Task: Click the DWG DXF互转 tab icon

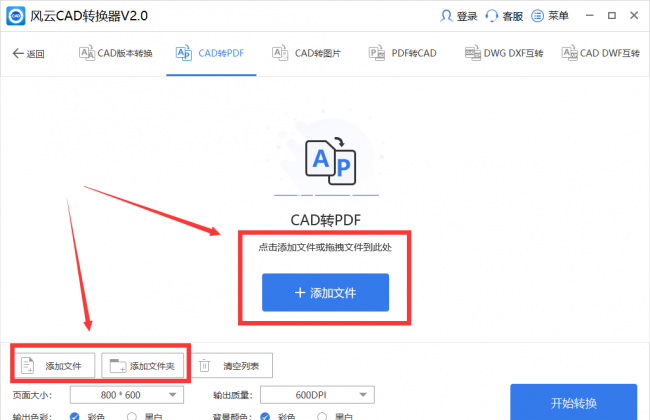Action: [473, 53]
